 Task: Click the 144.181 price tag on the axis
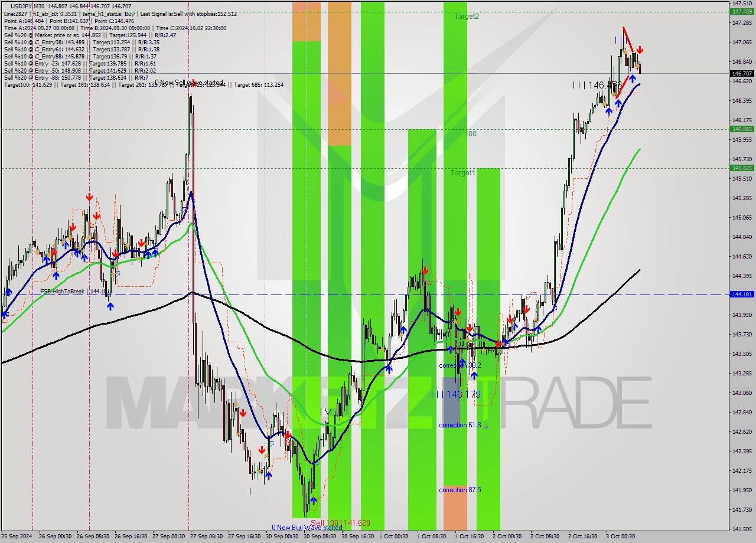742,294
